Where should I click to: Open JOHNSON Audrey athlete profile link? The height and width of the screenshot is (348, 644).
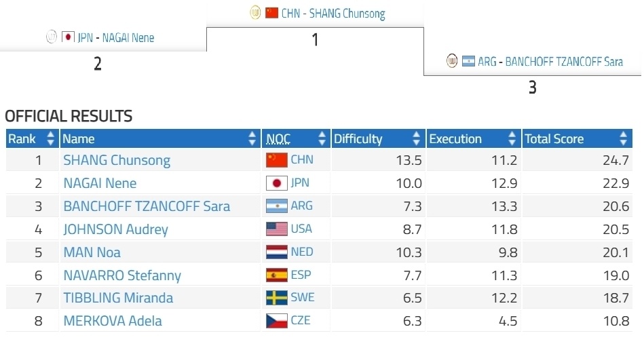tap(115, 229)
